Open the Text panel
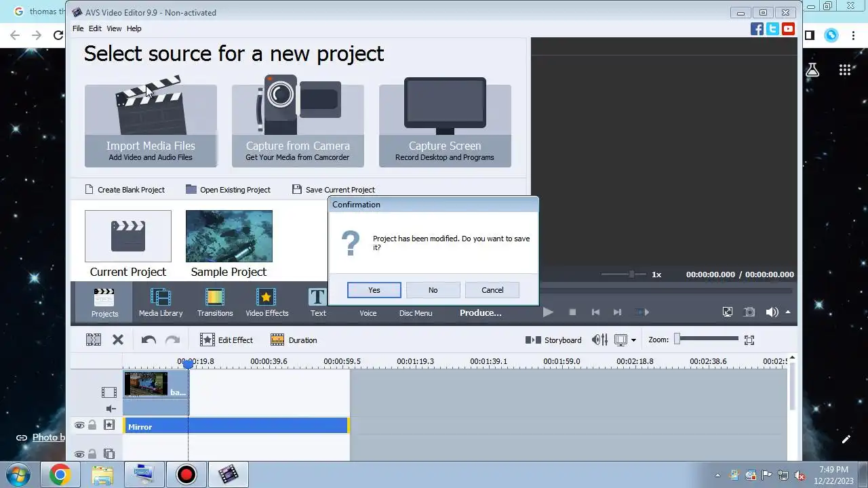868x488 pixels. point(318,302)
